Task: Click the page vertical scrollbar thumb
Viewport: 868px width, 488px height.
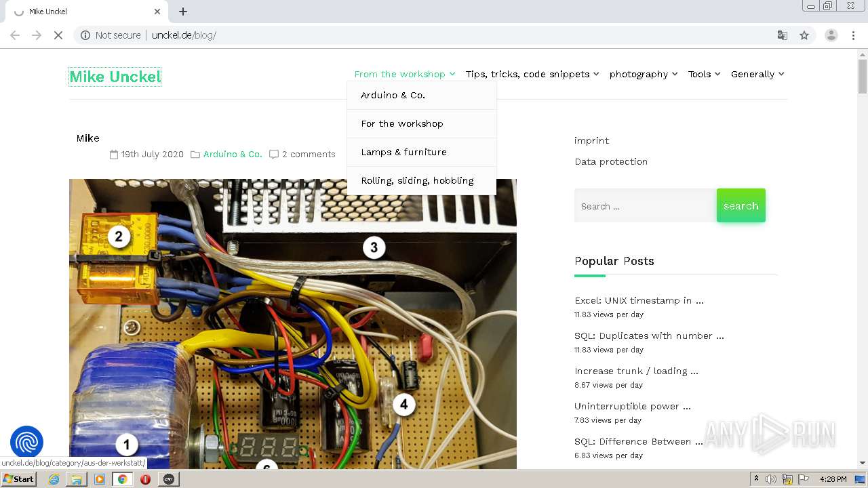Action: click(863, 77)
